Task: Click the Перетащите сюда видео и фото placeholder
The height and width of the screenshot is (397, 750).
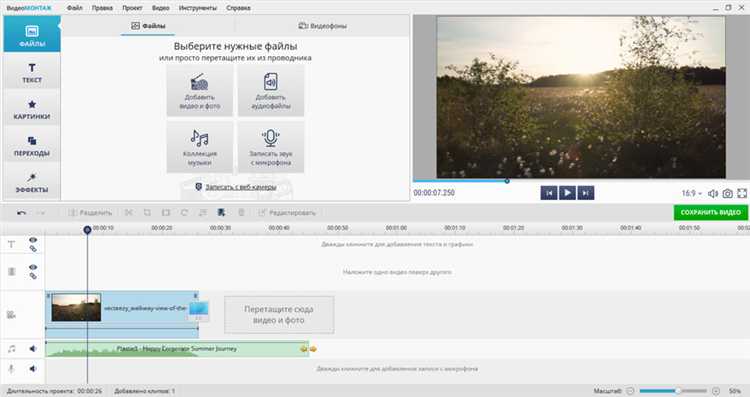Action: coord(279,315)
